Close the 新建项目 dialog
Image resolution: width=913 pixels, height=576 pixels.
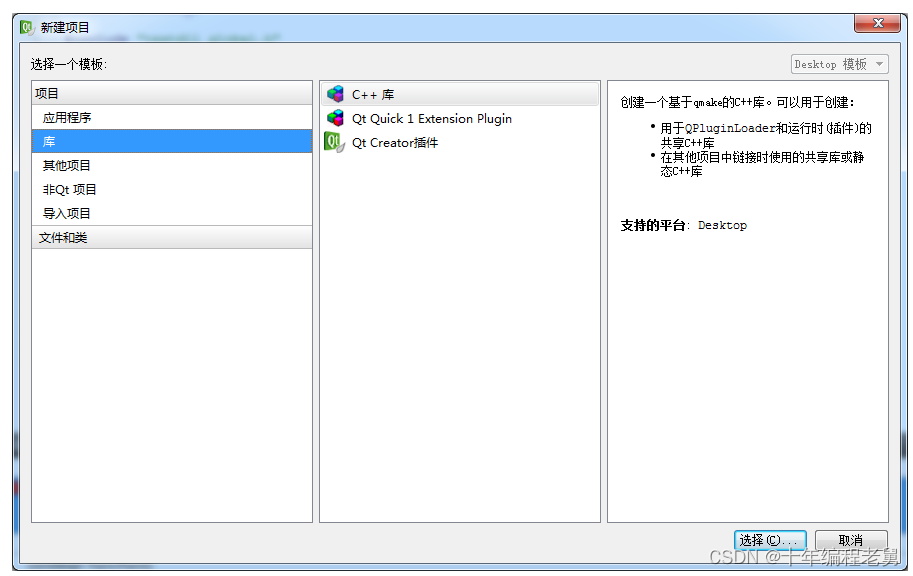coord(877,24)
